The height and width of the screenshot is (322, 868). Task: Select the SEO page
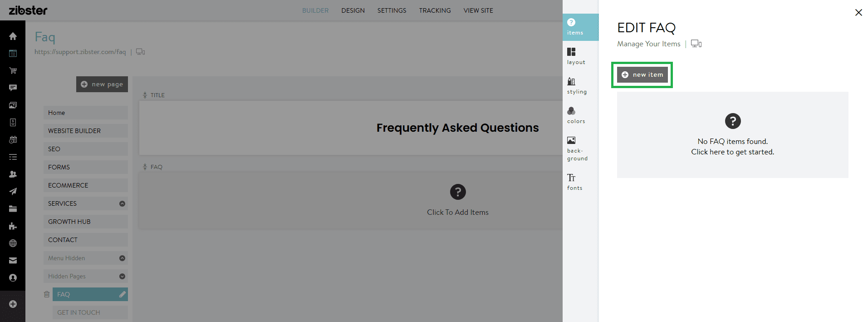(86, 149)
